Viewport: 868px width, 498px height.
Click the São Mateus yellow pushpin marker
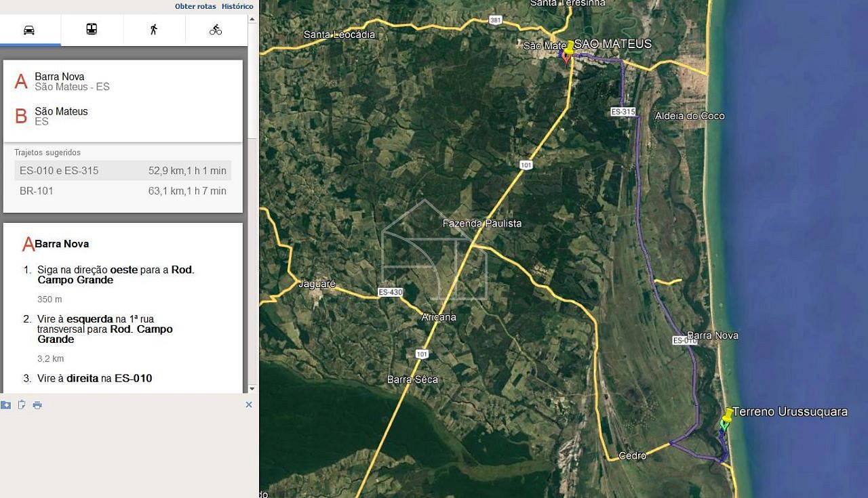[570, 47]
